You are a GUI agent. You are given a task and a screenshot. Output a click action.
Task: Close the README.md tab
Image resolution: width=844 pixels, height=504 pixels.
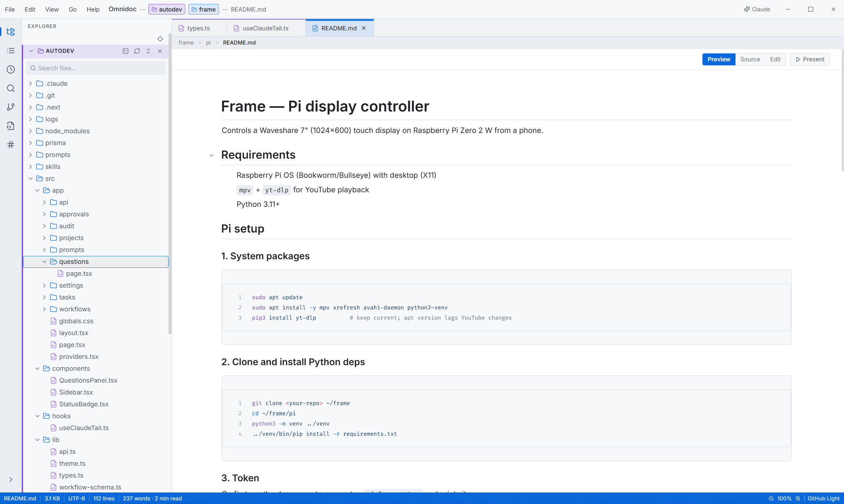pos(364,28)
